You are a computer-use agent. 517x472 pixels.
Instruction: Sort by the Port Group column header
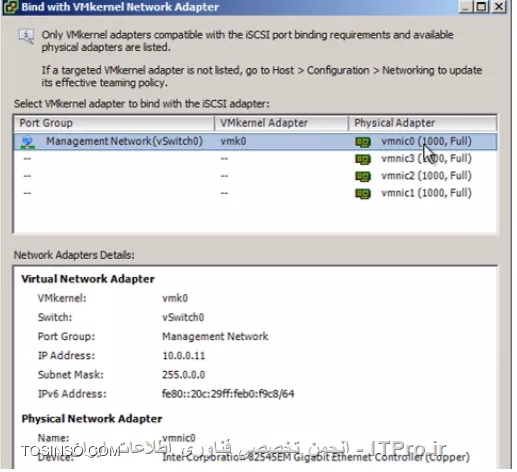coord(114,123)
